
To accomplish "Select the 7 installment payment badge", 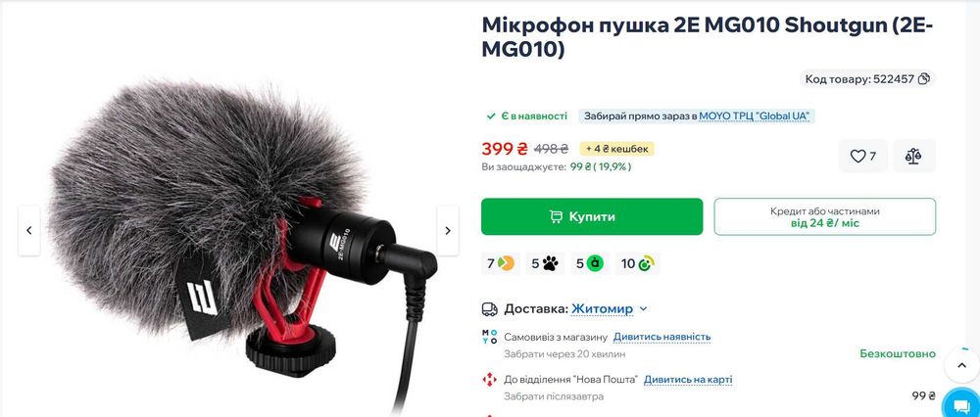I will [x=501, y=264].
